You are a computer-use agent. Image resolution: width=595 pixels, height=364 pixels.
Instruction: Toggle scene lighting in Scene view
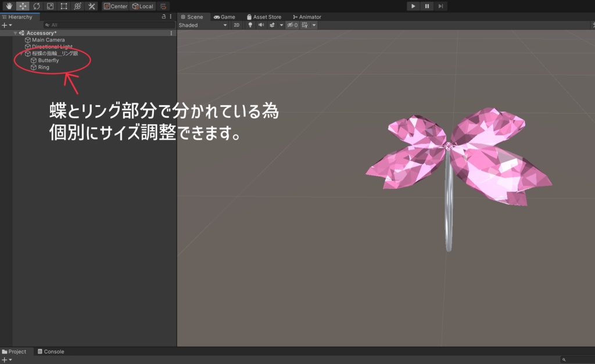[250, 25]
